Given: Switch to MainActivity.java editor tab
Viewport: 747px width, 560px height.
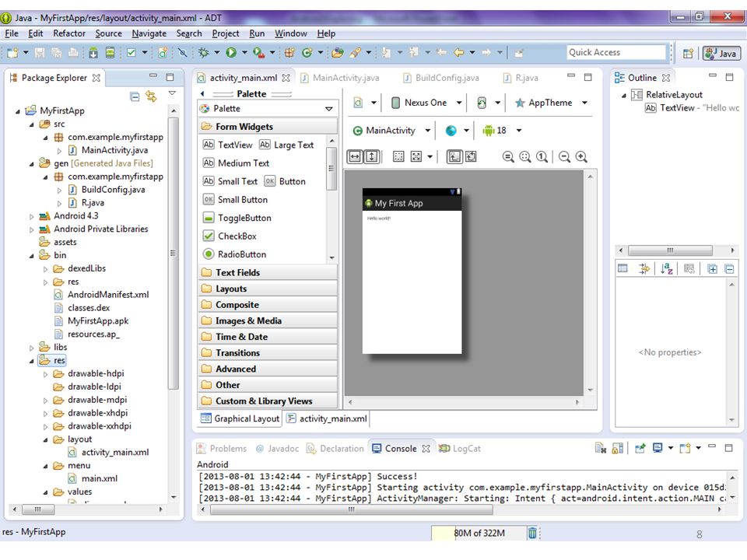Looking at the screenshot, I should (340, 78).
